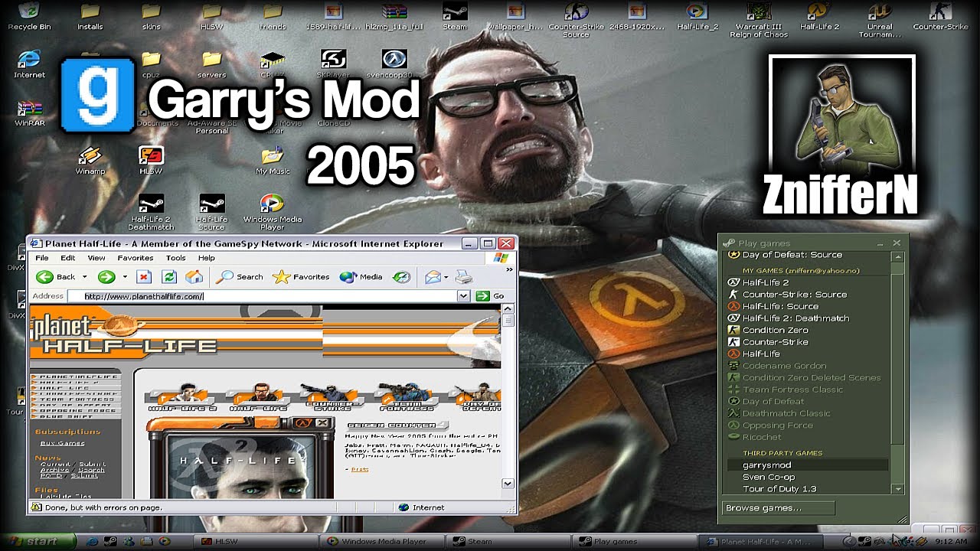The width and height of the screenshot is (980, 551).
Task: Open the Steam desktop icon
Action: [455, 16]
